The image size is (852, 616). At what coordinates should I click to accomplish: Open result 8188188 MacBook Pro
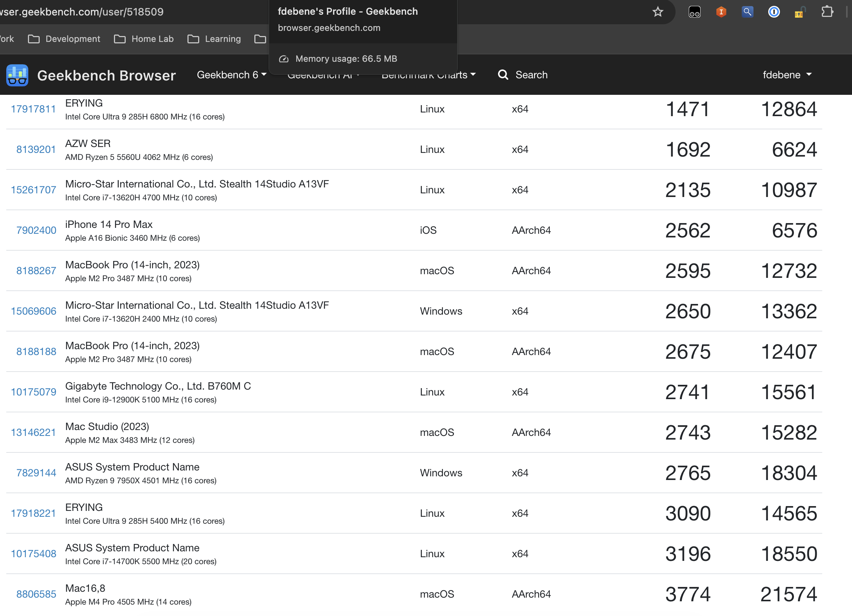(36, 352)
